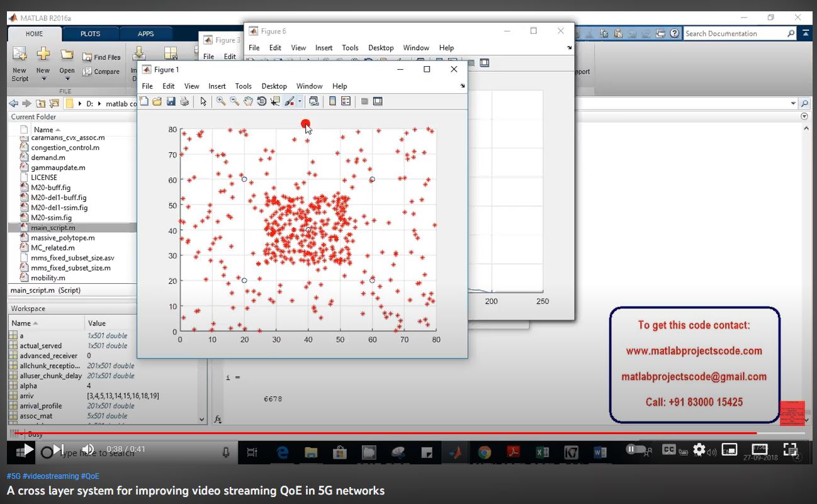The width and height of the screenshot is (817, 504).
Task: Print Figure 1 using the printer icon
Action: point(184,101)
